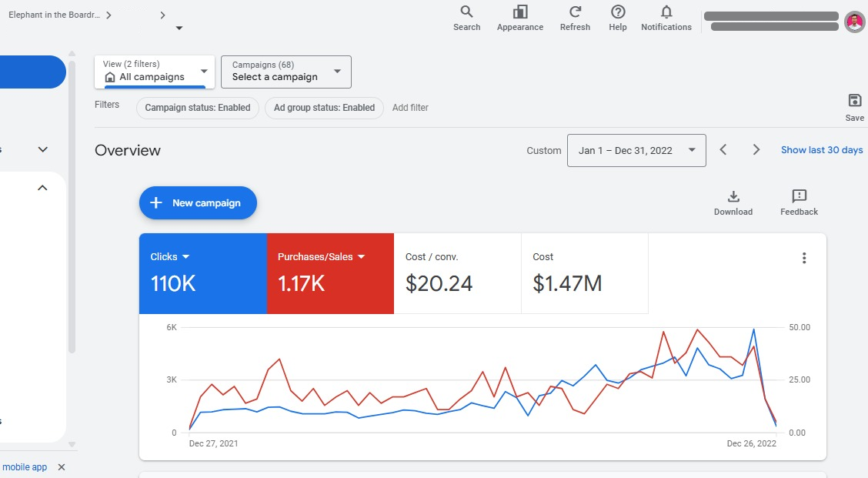The height and width of the screenshot is (478, 868).
Task: Open the chart's three-dot more options menu
Action: coord(804,258)
